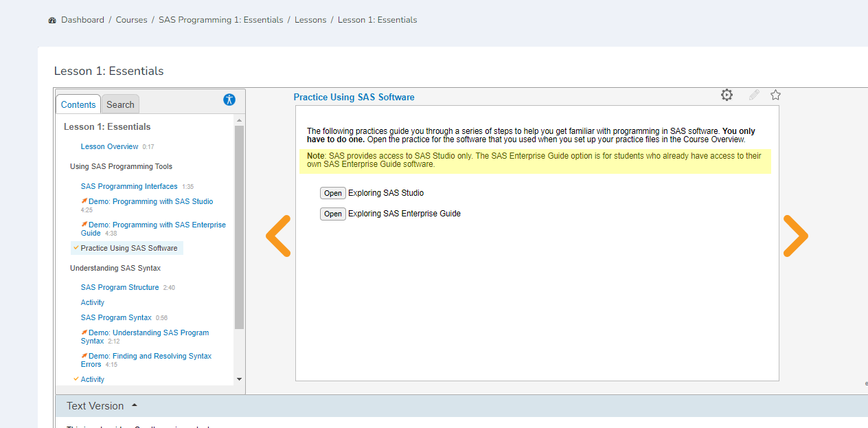Image resolution: width=868 pixels, height=428 pixels.
Task: Open SAS Program Structure topic
Action: [x=119, y=287]
